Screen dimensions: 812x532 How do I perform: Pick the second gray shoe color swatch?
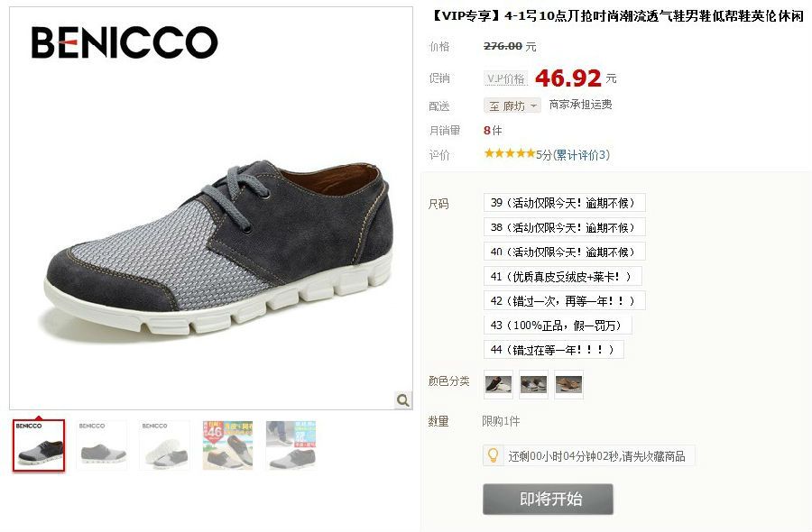point(533,384)
